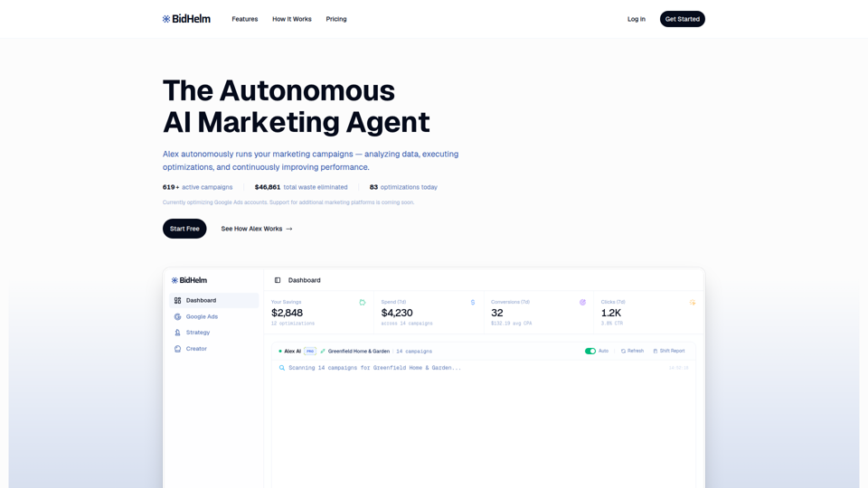Click the 'Dashboard' header title
Image resolution: width=868 pixels, height=488 pixels.
[305, 280]
